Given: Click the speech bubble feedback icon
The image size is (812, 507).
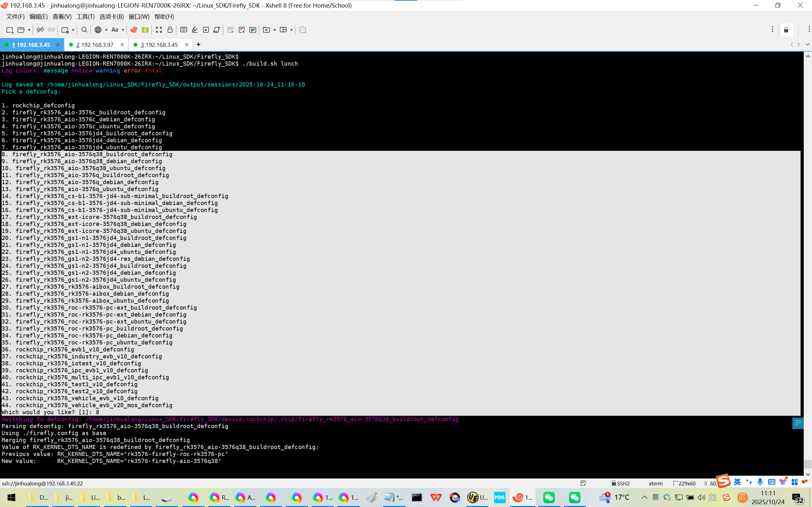Looking at the screenshot, I should tap(302, 30).
